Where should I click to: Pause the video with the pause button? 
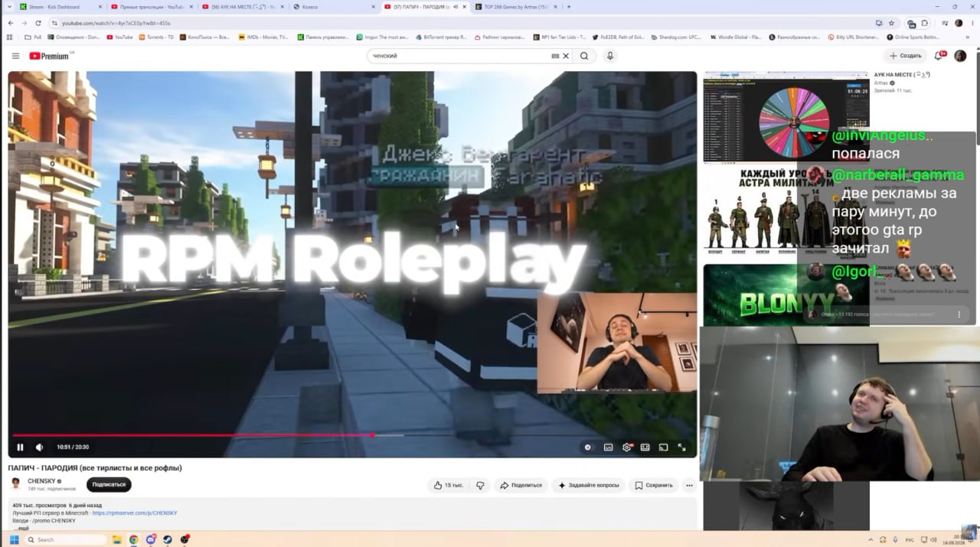tap(20, 448)
